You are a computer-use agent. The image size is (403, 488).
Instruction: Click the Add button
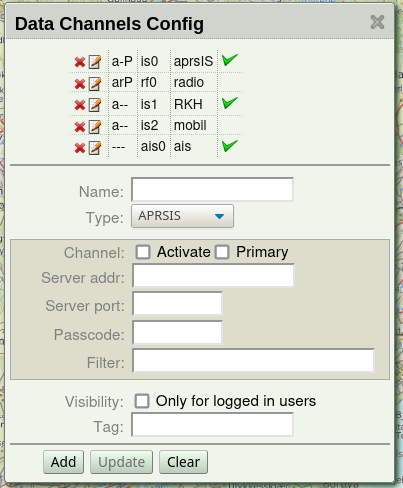(63, 462)
